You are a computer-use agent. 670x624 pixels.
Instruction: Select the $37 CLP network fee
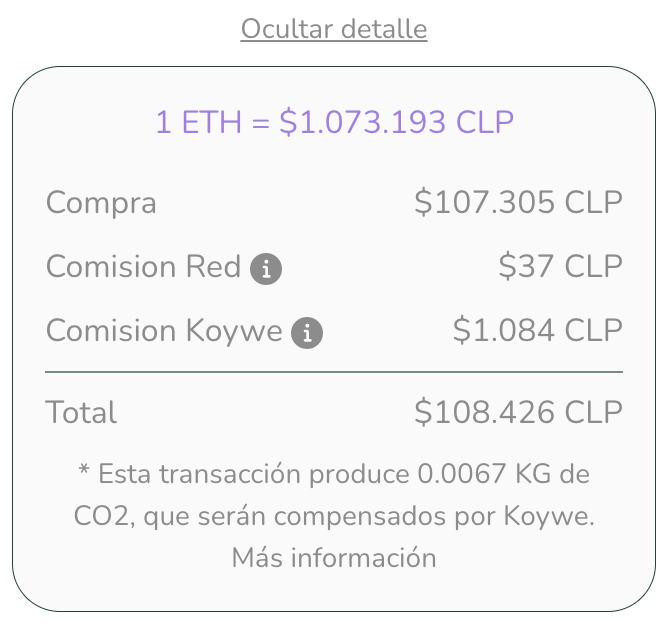tap(560, 268)
